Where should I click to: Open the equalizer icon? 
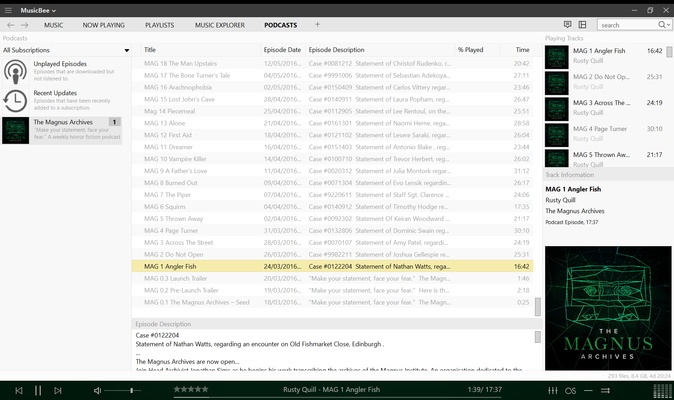553,391
